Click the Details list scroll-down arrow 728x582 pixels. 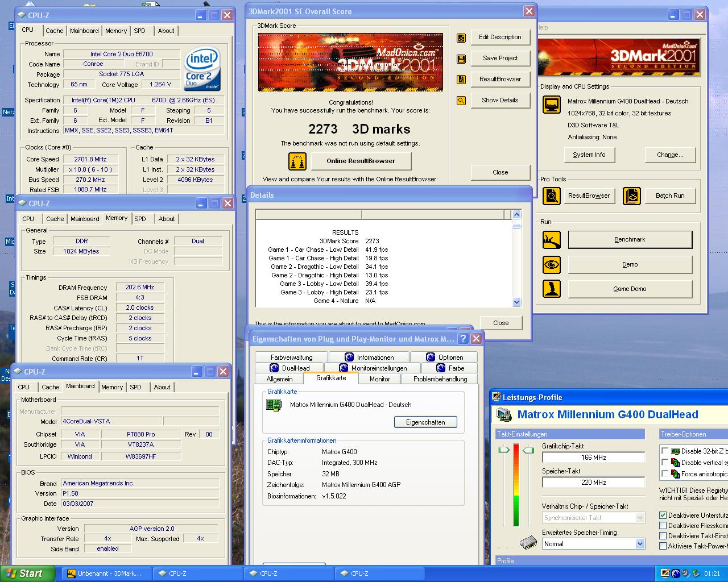pos(516,302)
